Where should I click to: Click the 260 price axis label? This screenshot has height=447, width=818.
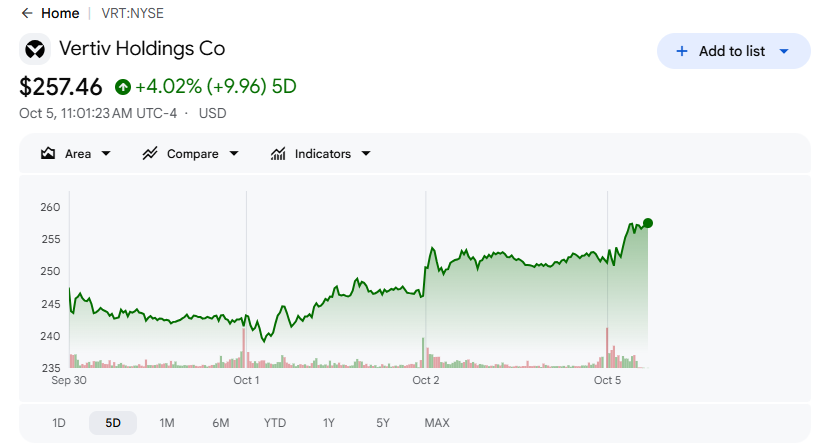50,207
